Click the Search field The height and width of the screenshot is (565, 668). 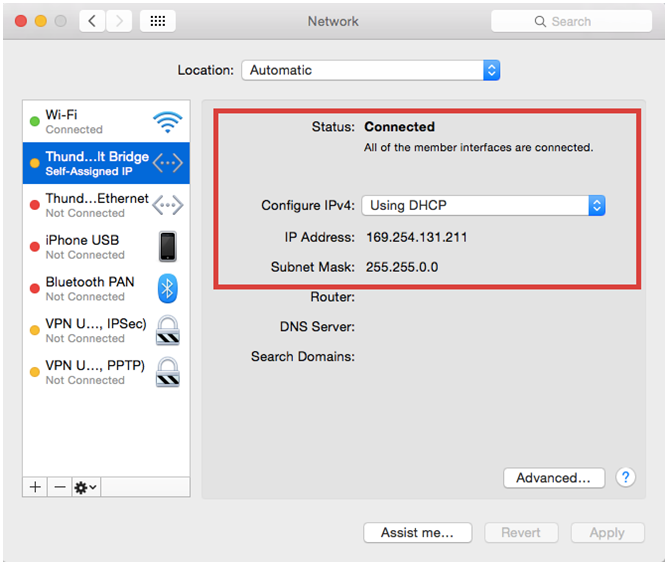click(x=570, y=21)
